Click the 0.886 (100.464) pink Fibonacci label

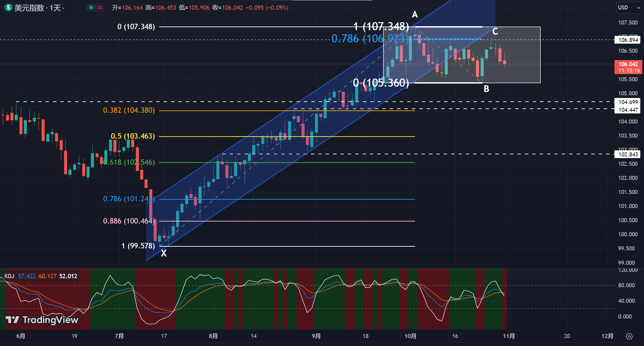click(x=129, y=221)
